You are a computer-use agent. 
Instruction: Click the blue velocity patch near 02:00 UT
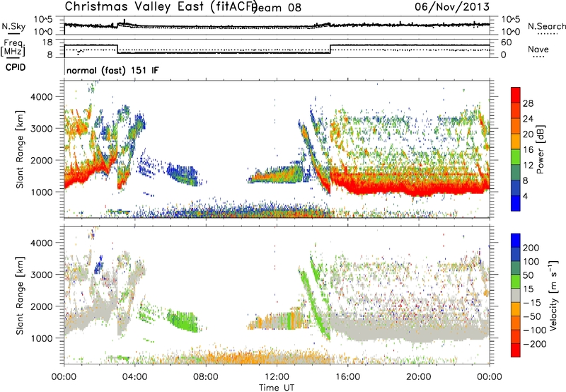point(98,266)
